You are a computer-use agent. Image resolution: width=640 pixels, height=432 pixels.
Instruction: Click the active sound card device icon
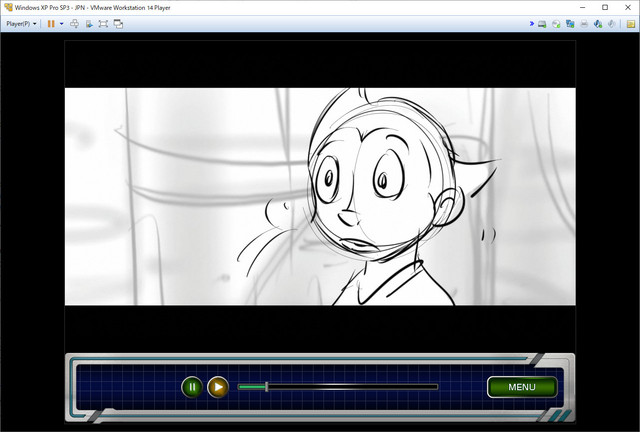point(598,24)
